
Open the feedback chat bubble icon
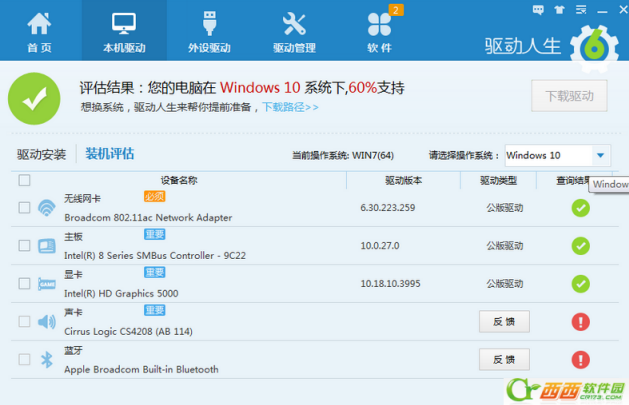tap(538, 10)
